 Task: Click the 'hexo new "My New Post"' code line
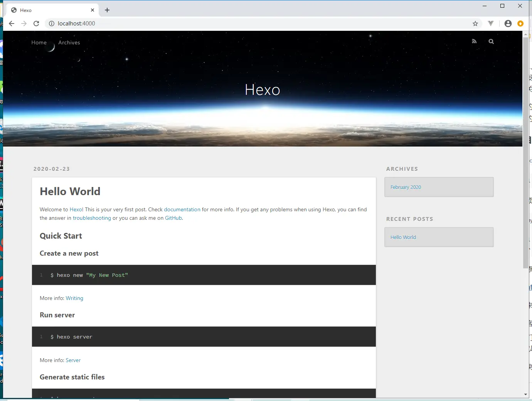[x=89, y=275]
